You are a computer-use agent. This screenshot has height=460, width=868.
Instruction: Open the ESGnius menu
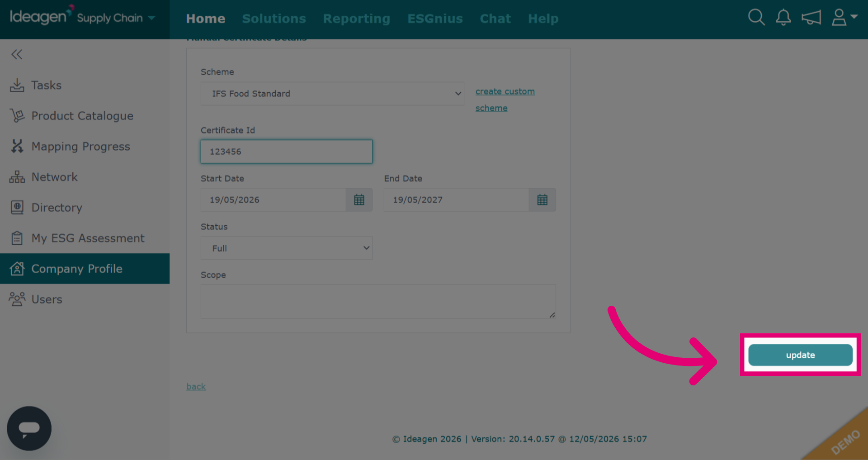click(x=435, y=19)
